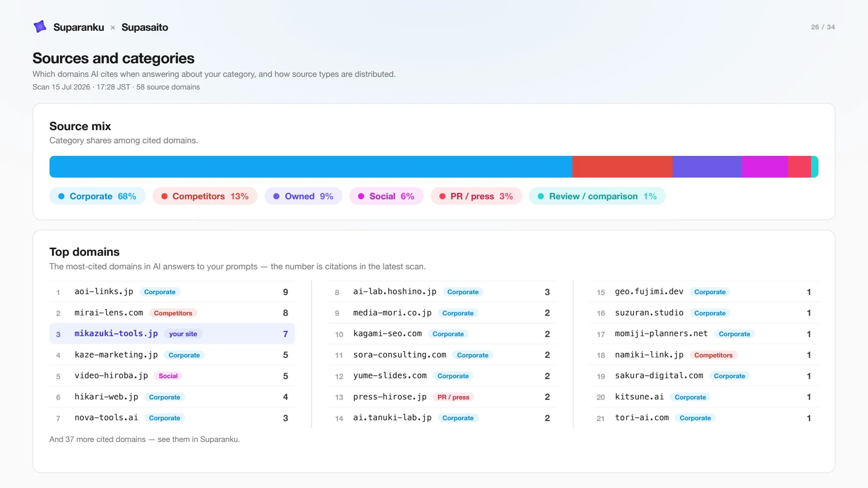Click the 'your site' tag

183,334
